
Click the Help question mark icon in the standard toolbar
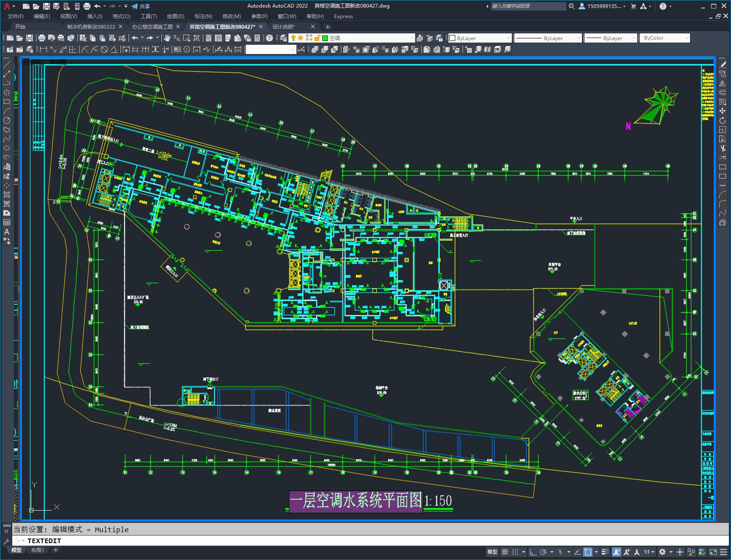pyautogui.click(x=269, y=38)
